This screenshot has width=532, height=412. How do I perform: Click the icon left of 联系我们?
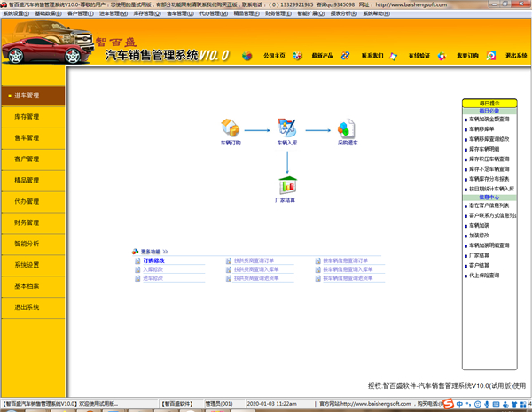point(346,56)
